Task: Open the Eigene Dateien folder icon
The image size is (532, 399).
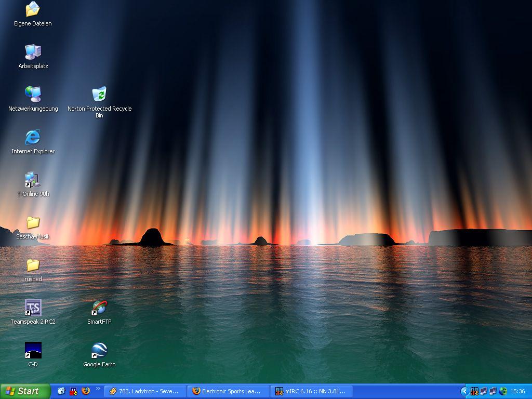Action: 33,9
